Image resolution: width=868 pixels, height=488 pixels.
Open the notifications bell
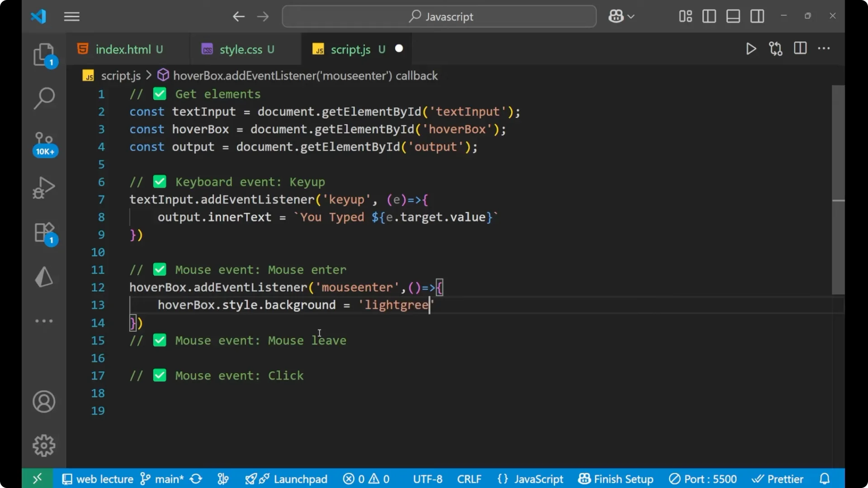coord(825,479)
